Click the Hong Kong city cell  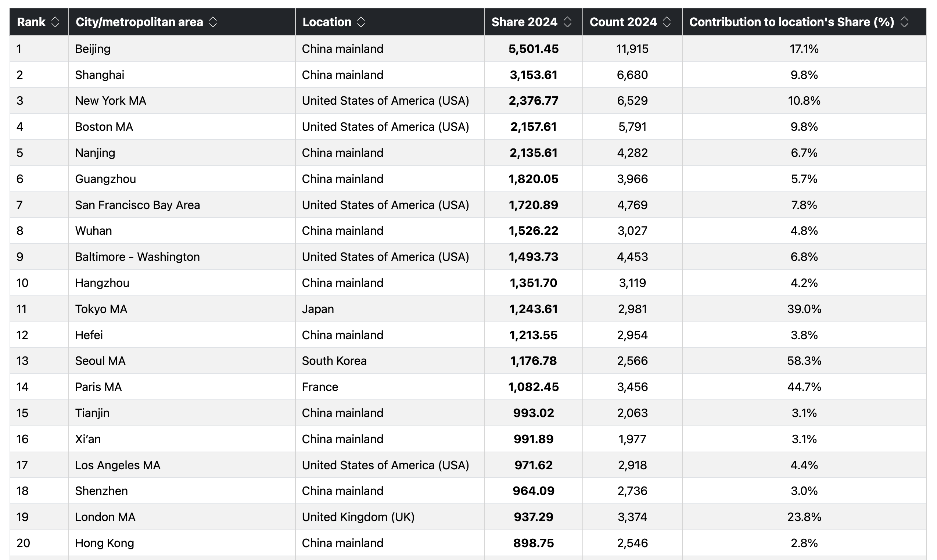(x=104, y=543)
